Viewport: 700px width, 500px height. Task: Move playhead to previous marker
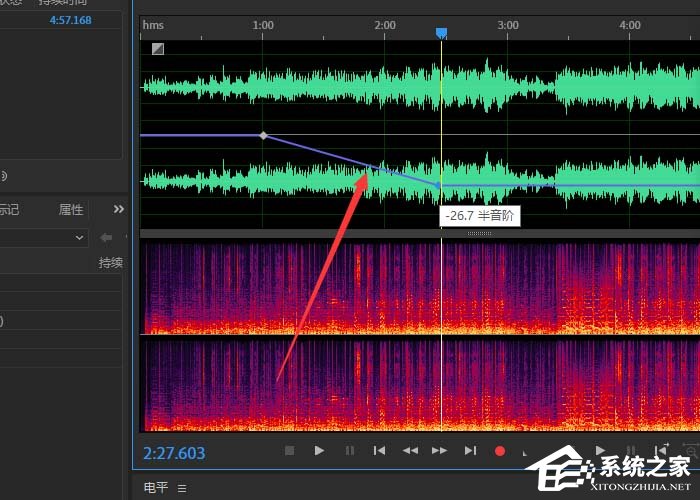379,451
